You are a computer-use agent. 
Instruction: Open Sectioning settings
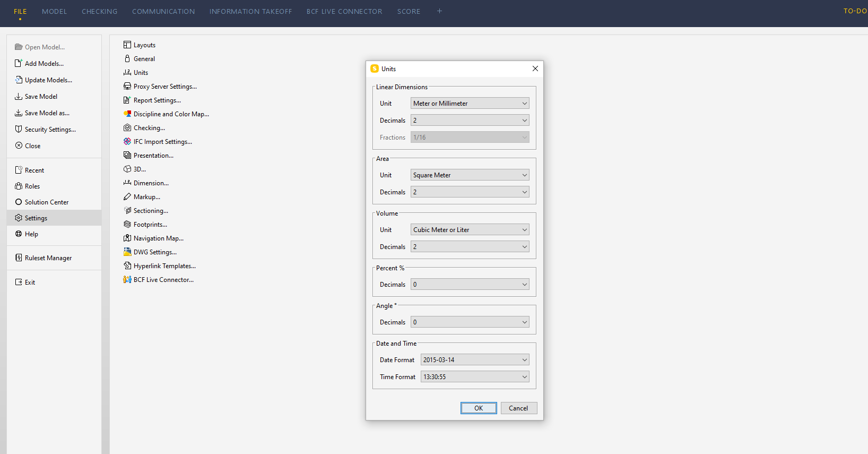pos(146,210)
